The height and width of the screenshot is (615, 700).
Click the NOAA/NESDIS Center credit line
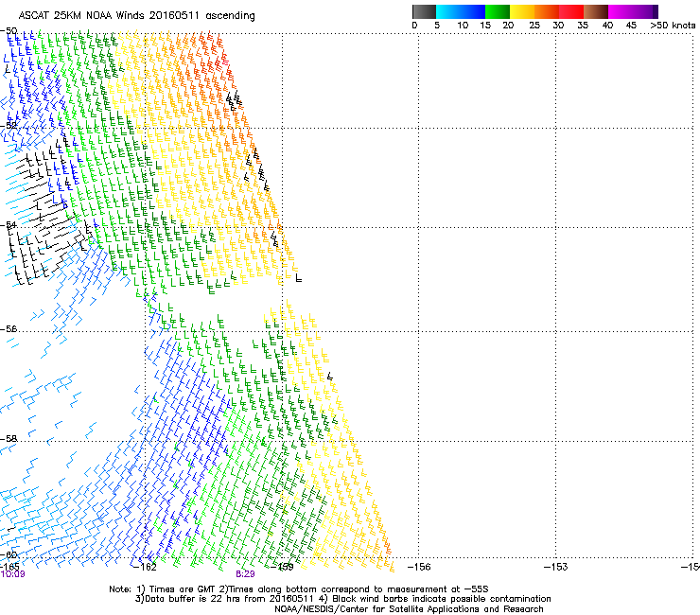coord(409,609)
